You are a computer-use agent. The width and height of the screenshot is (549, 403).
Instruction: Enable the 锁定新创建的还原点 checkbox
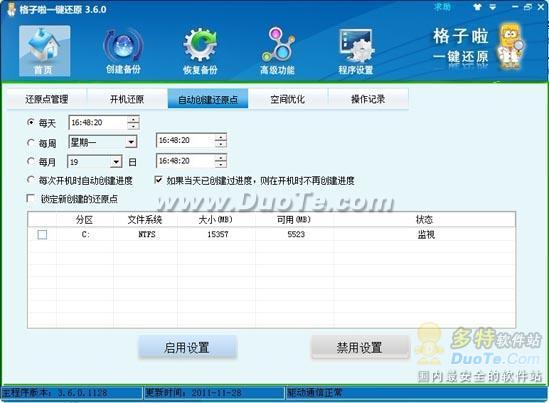(x=31, y=199)
